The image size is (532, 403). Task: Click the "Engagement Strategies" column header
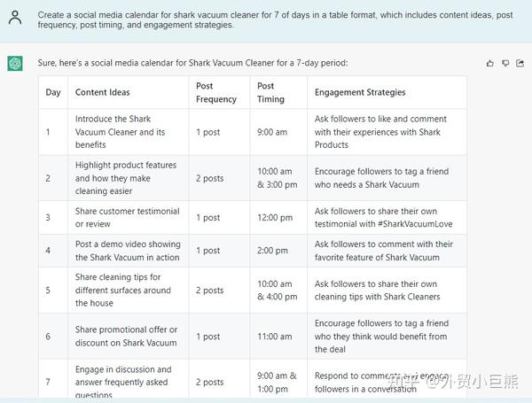click(x=360, y=92)
